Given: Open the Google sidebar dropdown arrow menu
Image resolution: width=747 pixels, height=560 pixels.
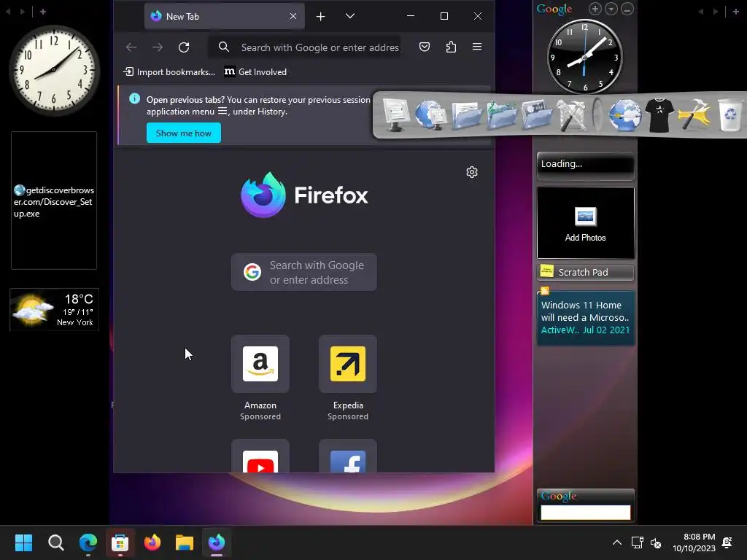Looking at the screenshot, I should pos(611,9).
